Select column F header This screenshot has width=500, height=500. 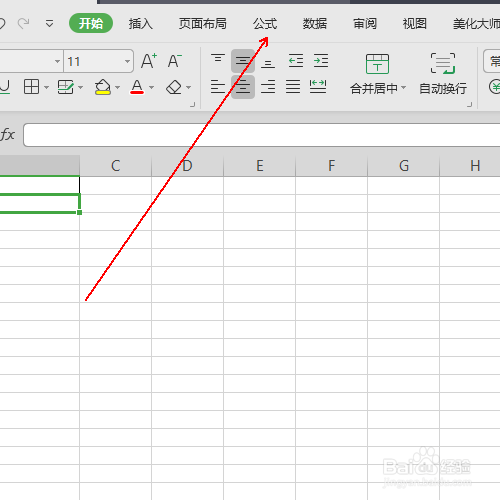[x=331, y=166]
